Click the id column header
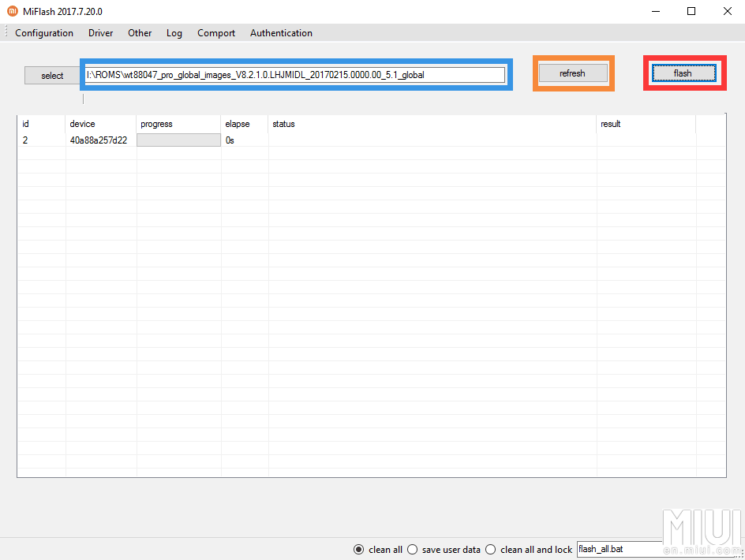The image size is (745, 560). pyautogui.click(x=41, y=124)
